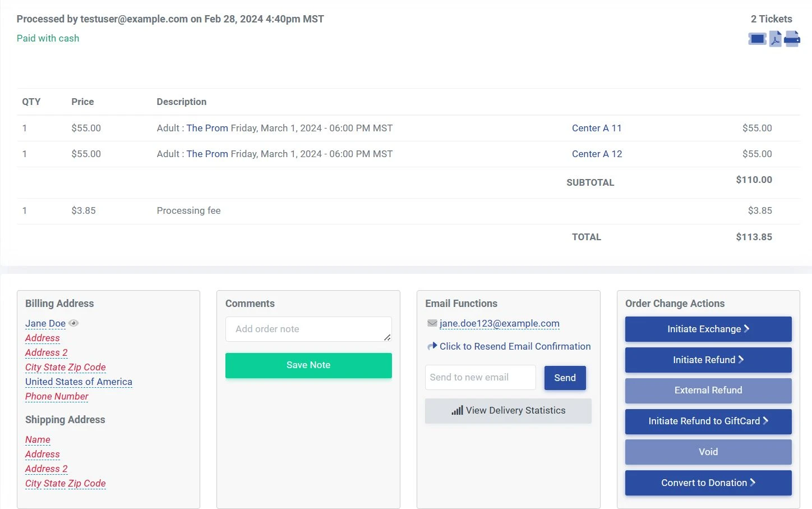Click the Send to new email field
Screen dimensions: 812x509
(480, 378)
